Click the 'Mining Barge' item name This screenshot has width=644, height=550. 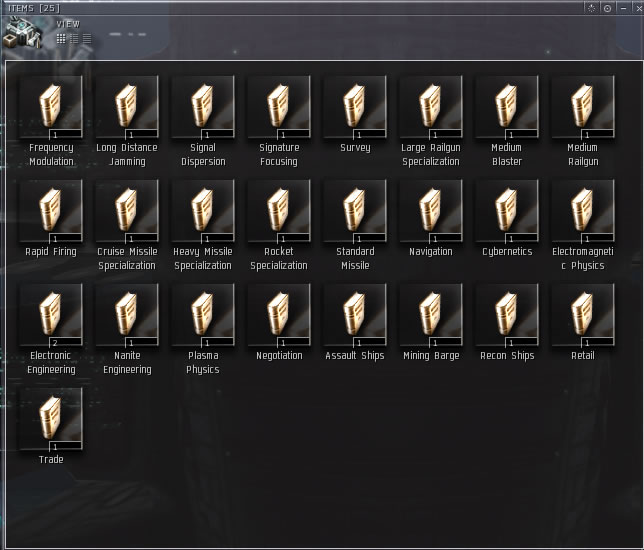431,355
